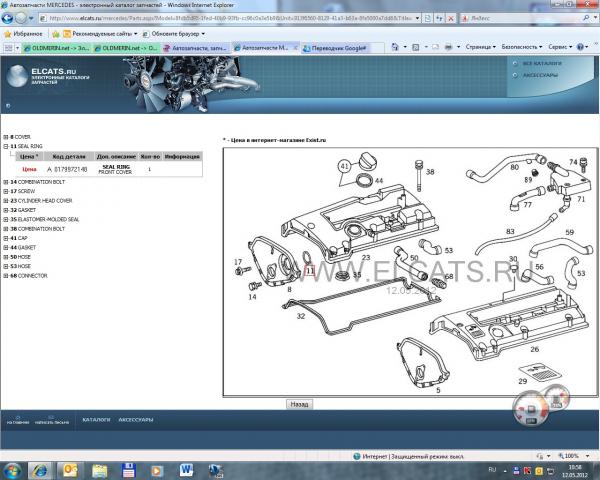Click the search magnifier icon in search box
The height and width of the screenshot is (480, 600).
(x=586, y=18)
